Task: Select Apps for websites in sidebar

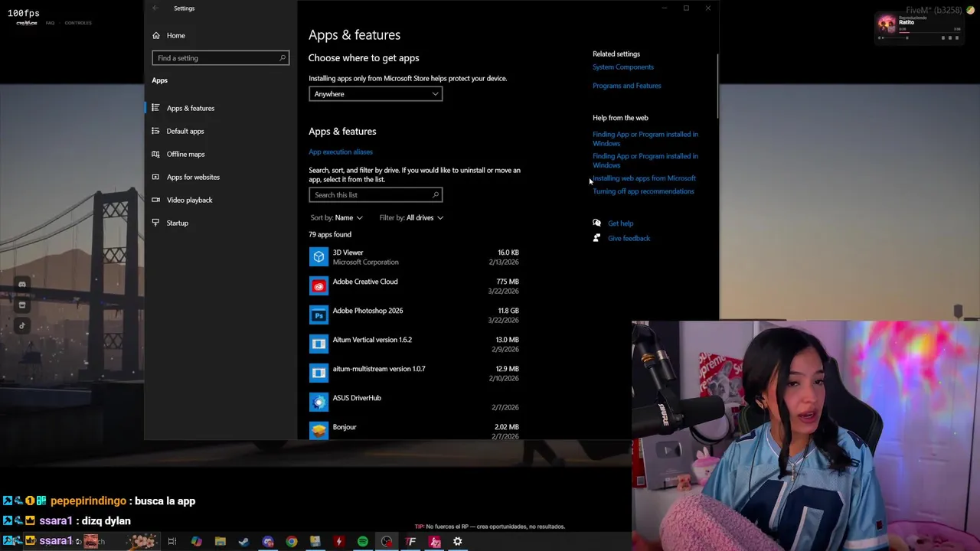Action: click(x=220, y=177)
